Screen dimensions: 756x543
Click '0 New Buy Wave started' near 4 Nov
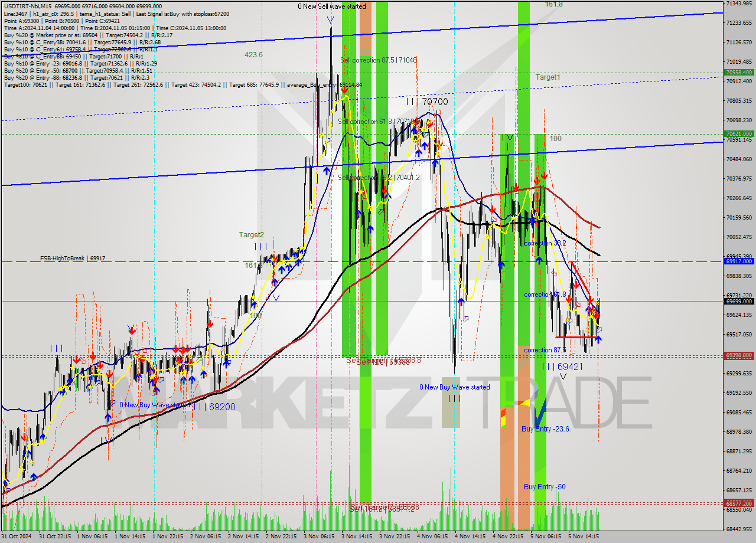455,387
